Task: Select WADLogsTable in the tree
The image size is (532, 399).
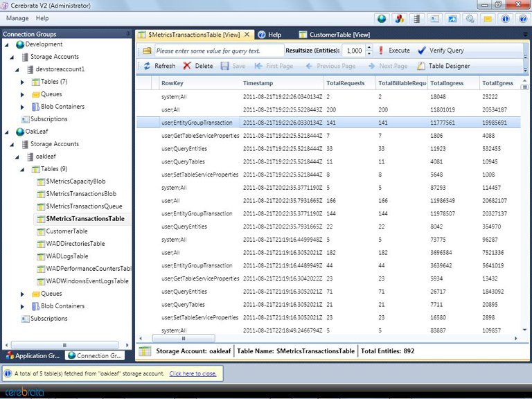Action: tap(67, 256)
